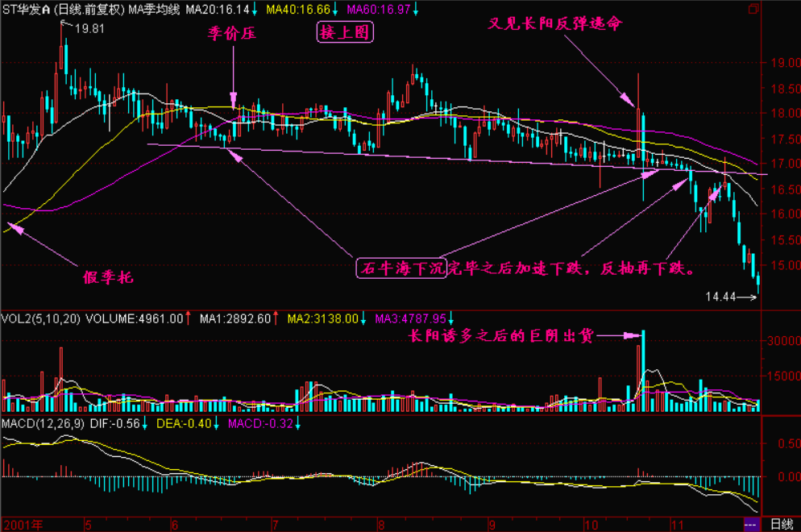The height and width of the screenshot is (532, 801).
Task: Click the red restore icon at top right
Action: [x=753, y=10]
